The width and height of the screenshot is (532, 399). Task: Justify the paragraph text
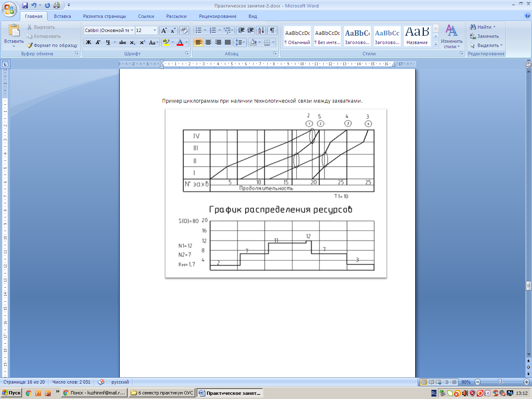tap(228, 42)
